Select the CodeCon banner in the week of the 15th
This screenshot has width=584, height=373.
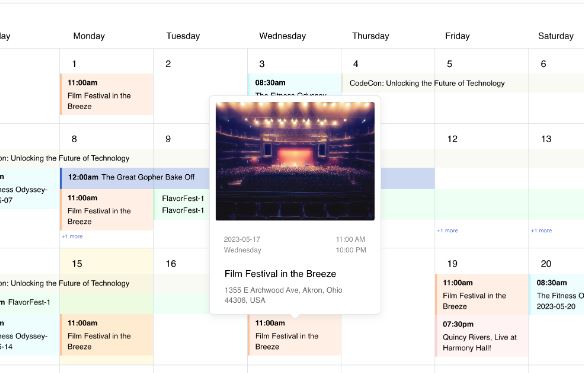(x=65, y=283)
